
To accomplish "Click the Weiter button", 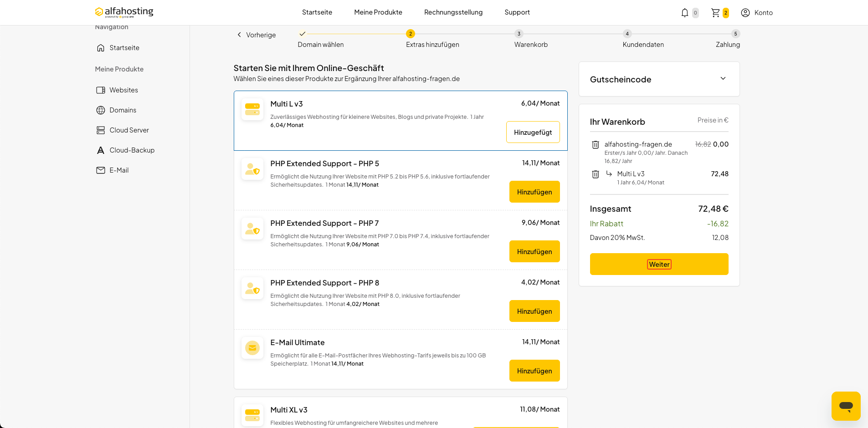I will (659, 264).
